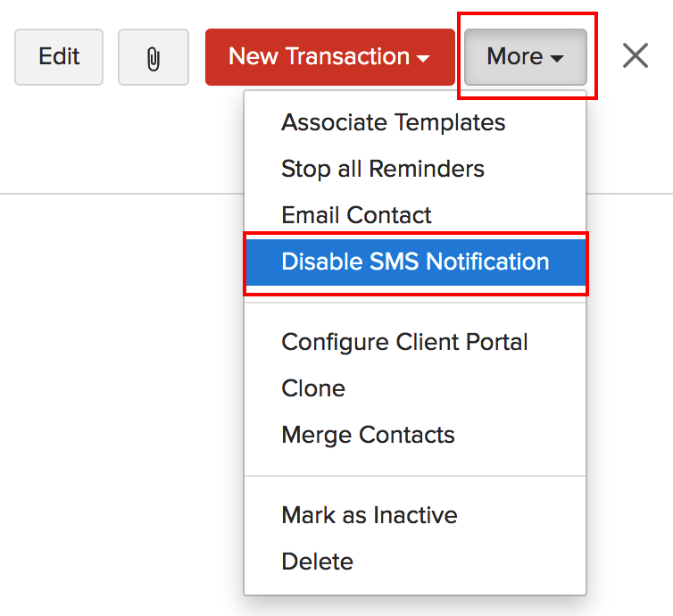The height and width of the screenshot is (616, 673).
Task: Choose Associate Templates from the menu
Action: 393,122
